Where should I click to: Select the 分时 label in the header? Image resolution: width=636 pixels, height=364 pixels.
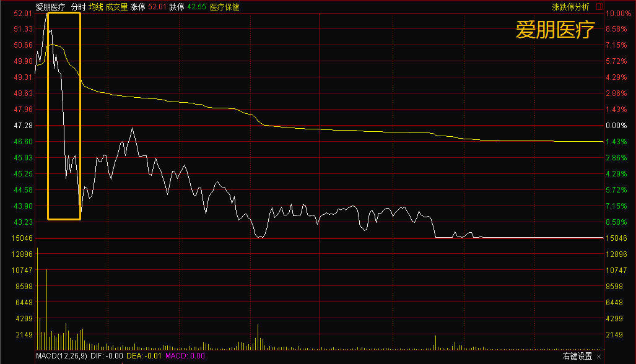tap(78, 7)
